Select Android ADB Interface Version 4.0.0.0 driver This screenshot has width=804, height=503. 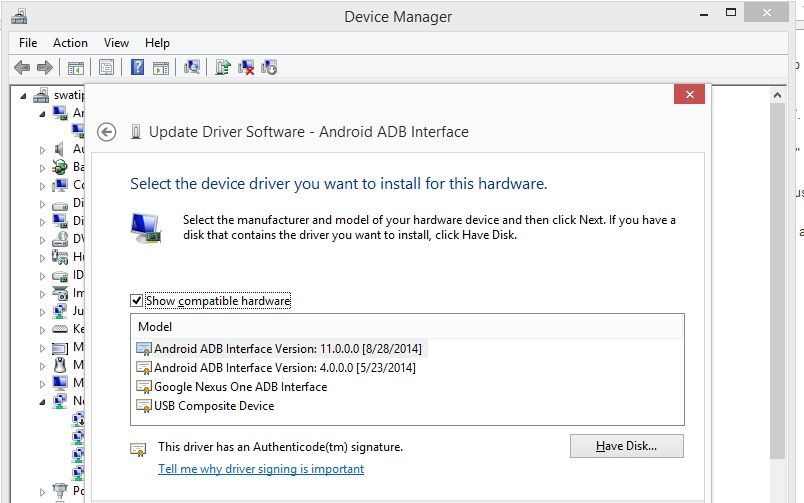pos(284,368)
